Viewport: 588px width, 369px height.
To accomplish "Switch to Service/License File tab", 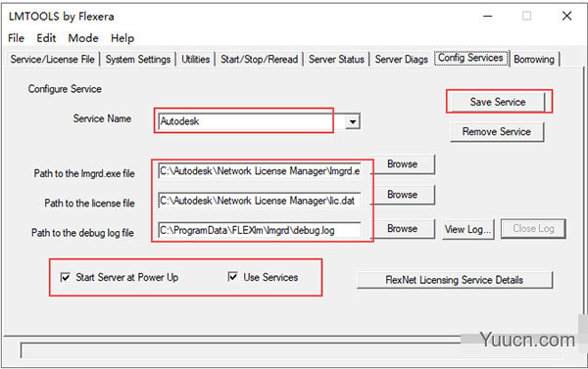I will tap(53, 59).
